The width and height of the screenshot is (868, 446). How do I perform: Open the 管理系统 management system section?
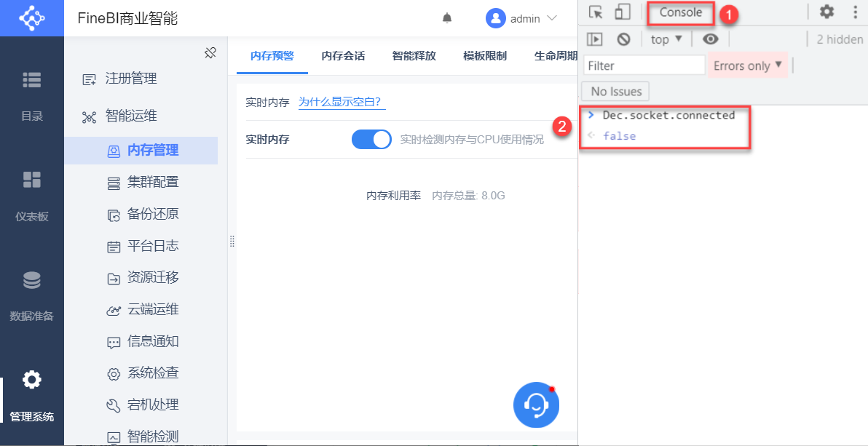[x=31, y=397]
